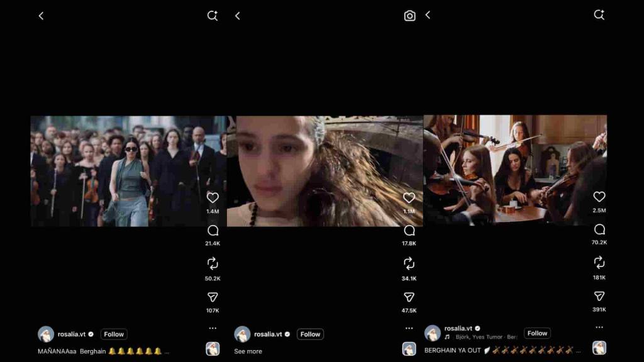Open the camera from the top bar
Viewport: 644px width, 362px height.
[x=409, y=16]
